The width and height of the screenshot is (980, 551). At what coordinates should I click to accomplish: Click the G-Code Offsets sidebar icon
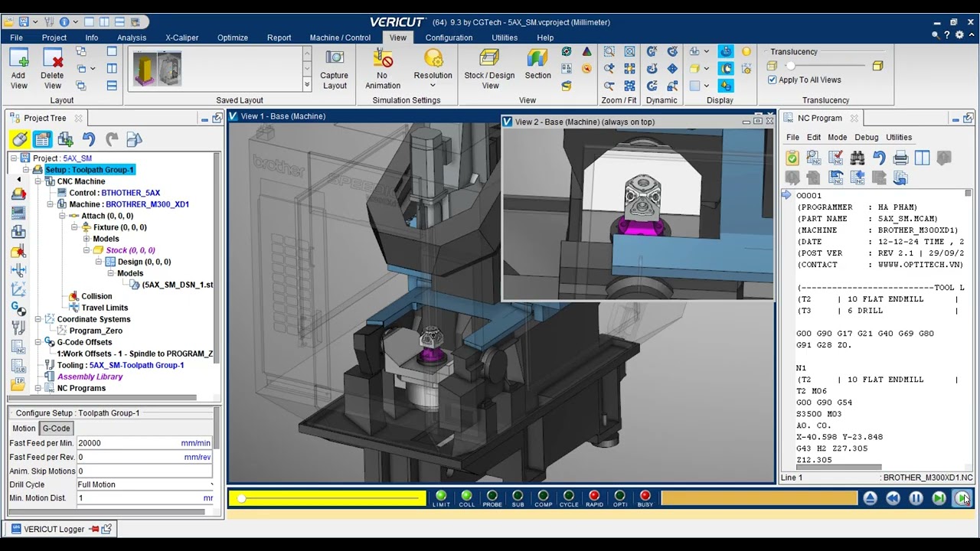(x=18, y=308)
